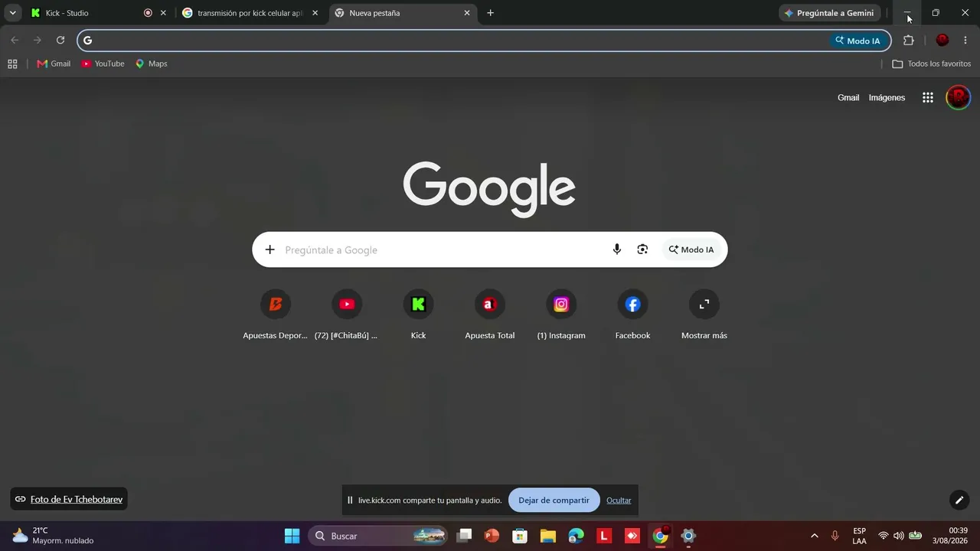Click the Ocultar link
Viewport: 980px width, 551px height.
click(619, 500)
